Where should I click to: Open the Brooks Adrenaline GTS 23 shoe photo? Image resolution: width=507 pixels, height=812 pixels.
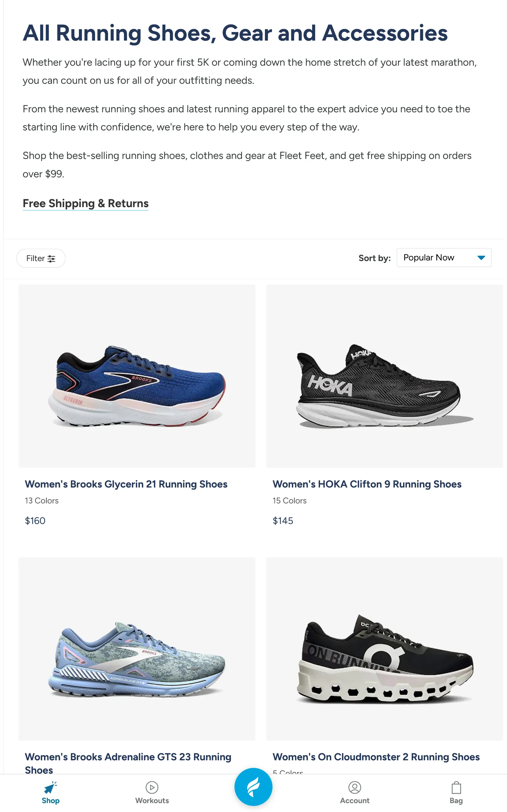(137, 649)
